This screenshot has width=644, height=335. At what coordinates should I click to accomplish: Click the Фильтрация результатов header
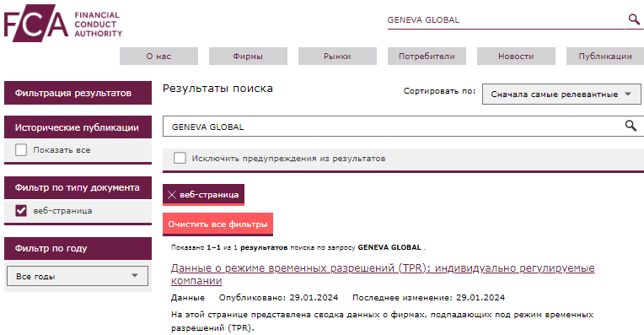coord(78,93)
